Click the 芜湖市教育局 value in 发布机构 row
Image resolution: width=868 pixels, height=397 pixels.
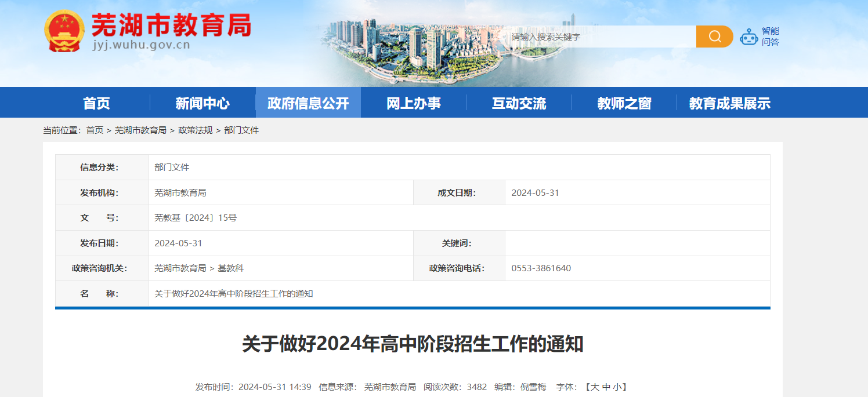coord(180,192)
